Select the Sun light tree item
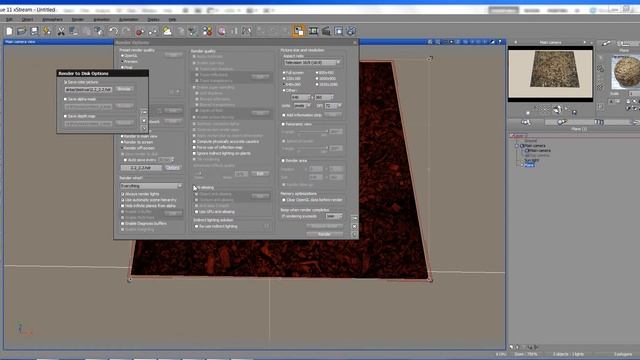The width and height of the screenshot is (640, 360). click(532, 160)
